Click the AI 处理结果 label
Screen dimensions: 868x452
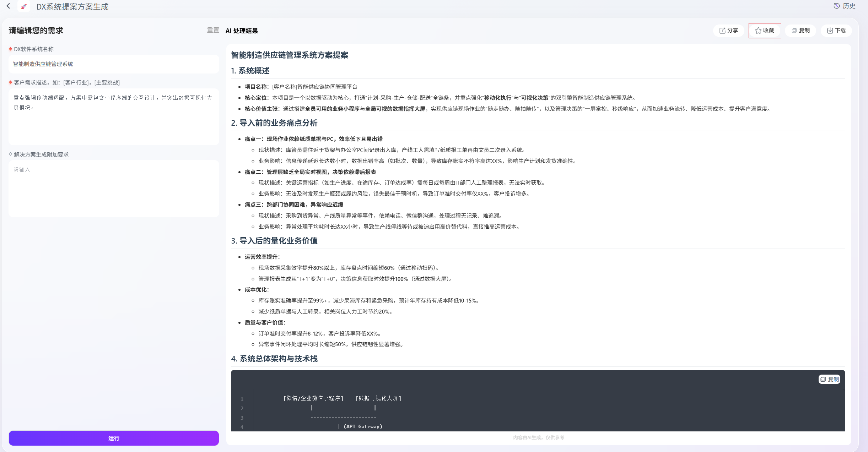(x=242, y=31)
